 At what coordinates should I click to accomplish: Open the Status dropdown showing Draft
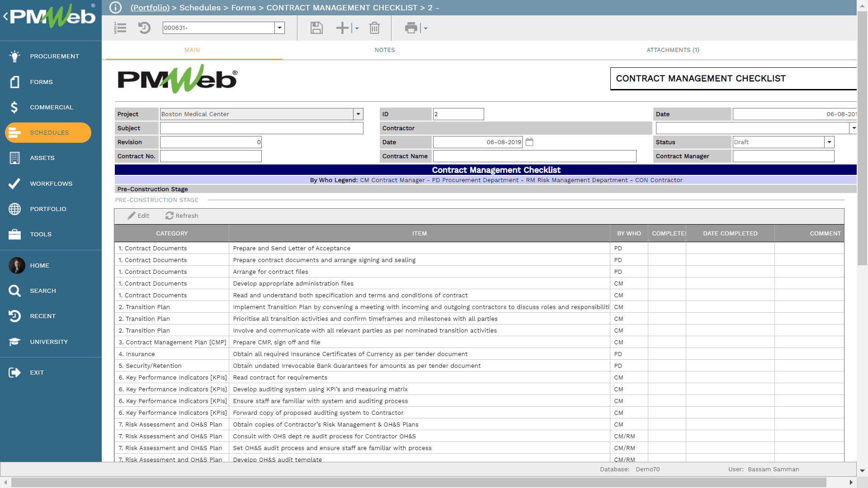click(x=829, y=142)
